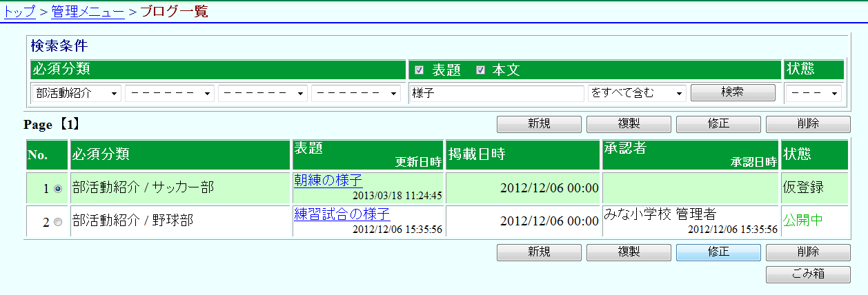This screenshot has height=295, width=868.
Task: Click みな小学校 管理者 approver cell
Action: click(x=690, y=221)
